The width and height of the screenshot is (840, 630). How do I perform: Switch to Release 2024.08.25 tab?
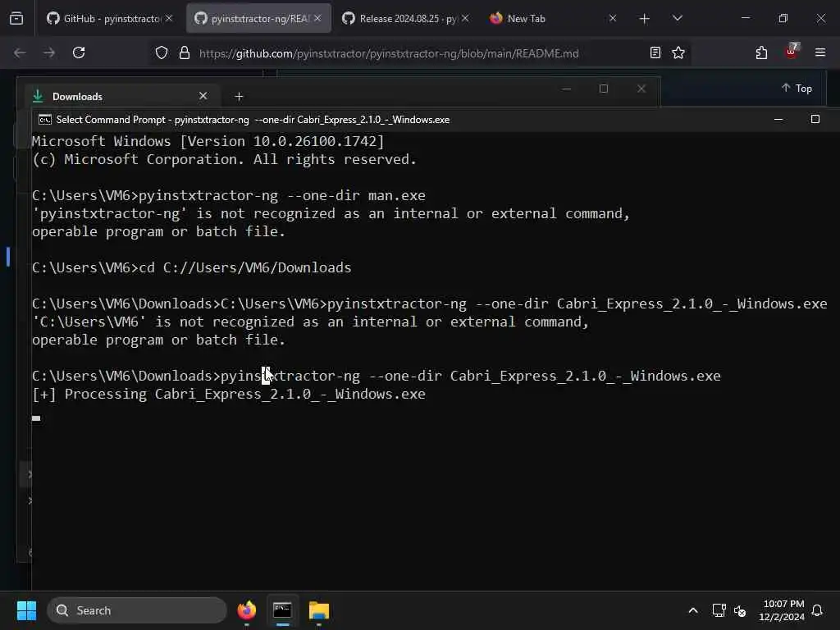point(405,19)
